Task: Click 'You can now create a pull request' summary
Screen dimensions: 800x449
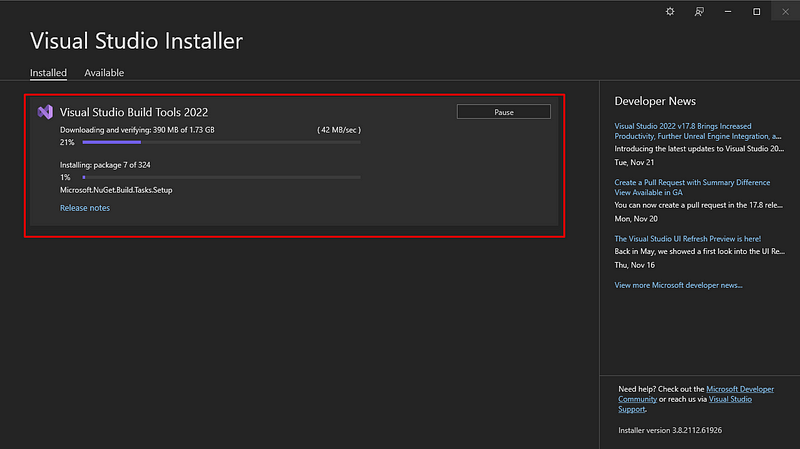Action: 698,205
